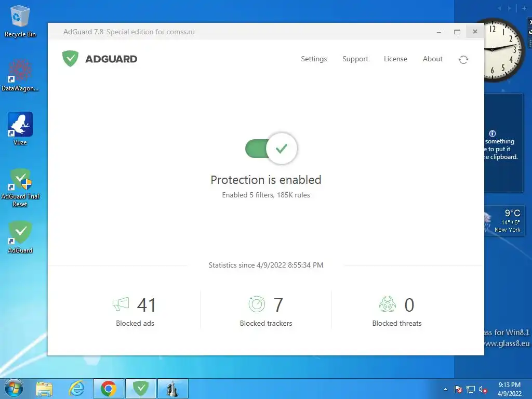Click the 'Protection is enabled' heading

coord(266,180)
